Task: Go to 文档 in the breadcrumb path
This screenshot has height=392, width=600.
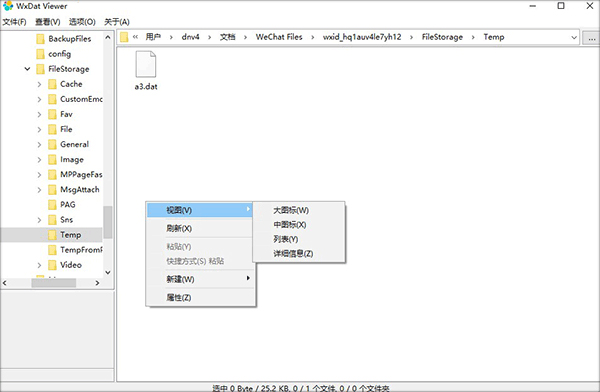Action: [x=228, y=37]
